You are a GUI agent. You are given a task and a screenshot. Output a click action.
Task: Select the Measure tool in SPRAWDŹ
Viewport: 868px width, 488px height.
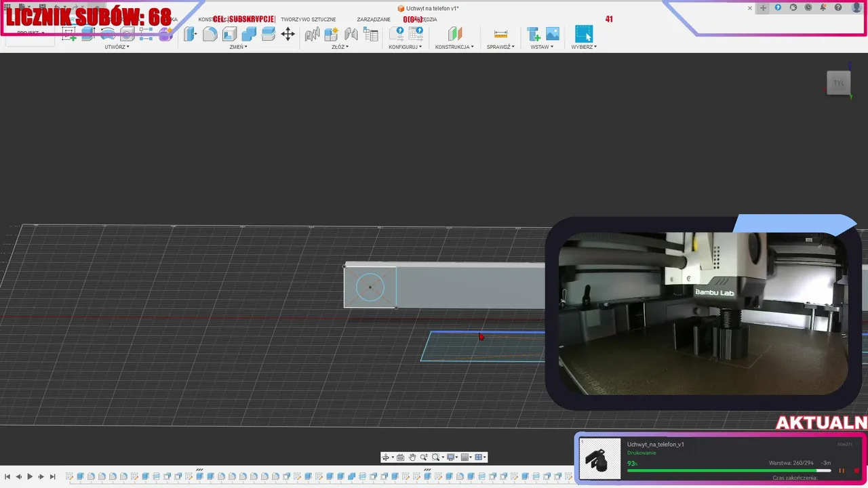point(500,34)
